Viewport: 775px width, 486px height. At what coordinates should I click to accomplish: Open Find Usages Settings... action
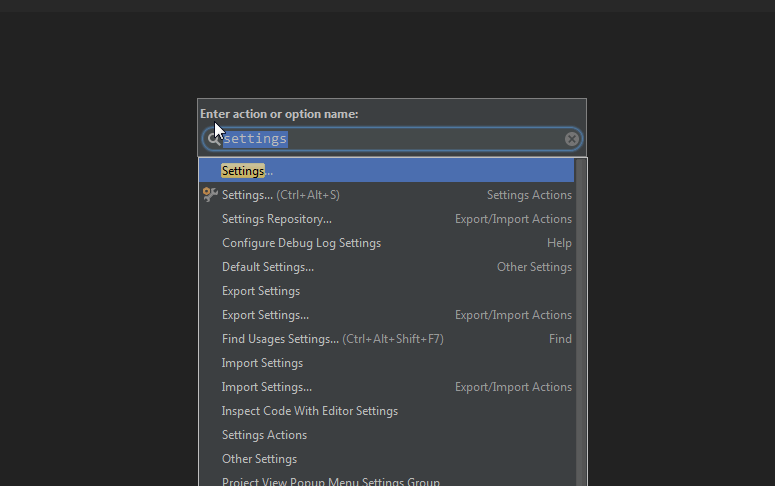click(387, 339)
